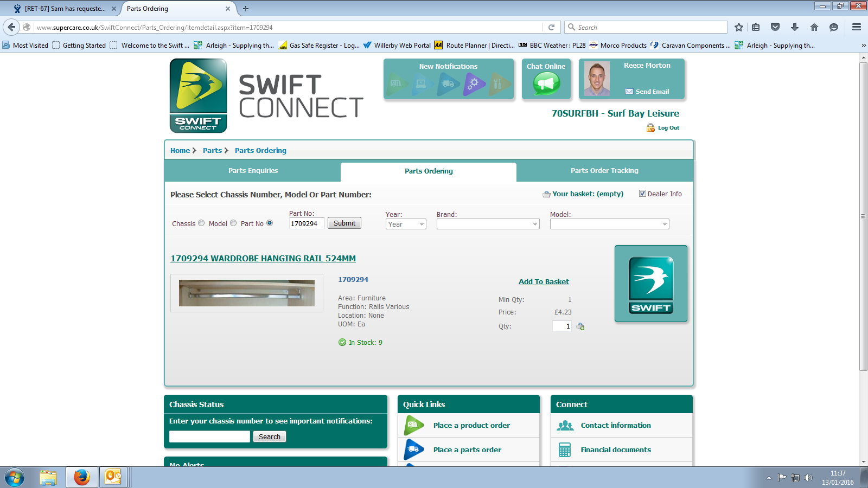The width and height of the screenshot is (868, 488).
Task: Select the Chassis radio button
Action: pos(201,223)
